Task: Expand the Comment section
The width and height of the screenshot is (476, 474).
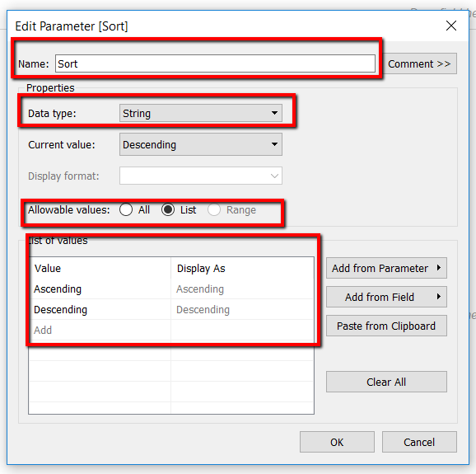Action: [419, 63]
